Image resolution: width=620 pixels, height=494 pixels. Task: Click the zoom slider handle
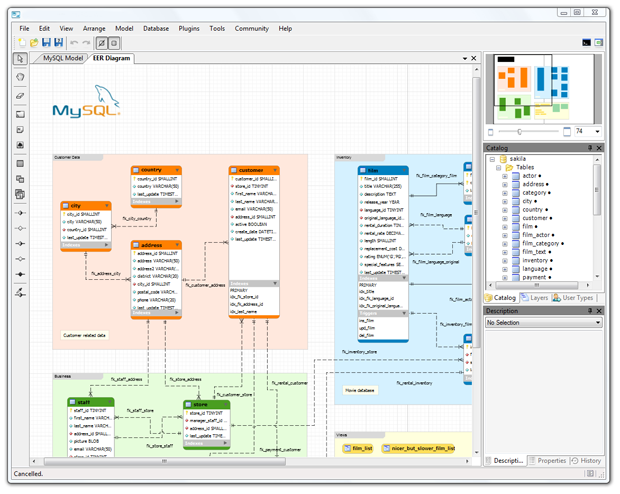[x=520, y=132]
